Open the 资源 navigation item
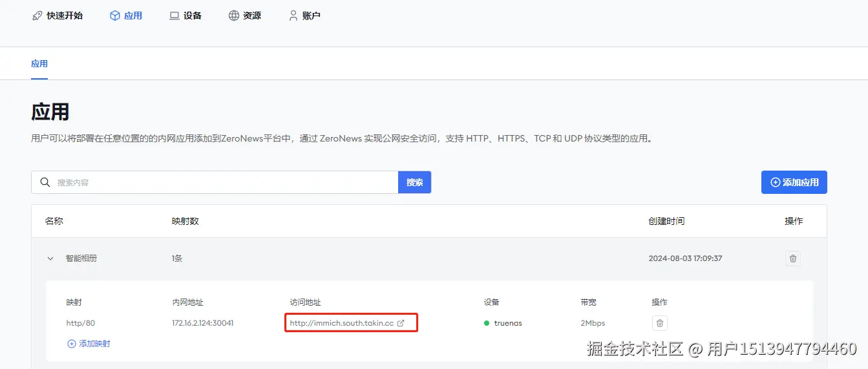 pos(245,16)
